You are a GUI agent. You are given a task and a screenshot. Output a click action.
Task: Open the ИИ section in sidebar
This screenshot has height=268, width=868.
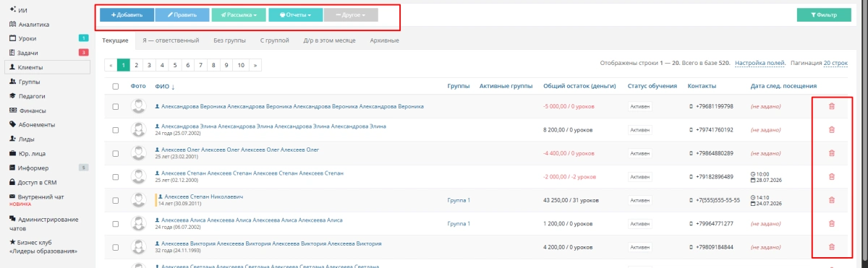23,10
